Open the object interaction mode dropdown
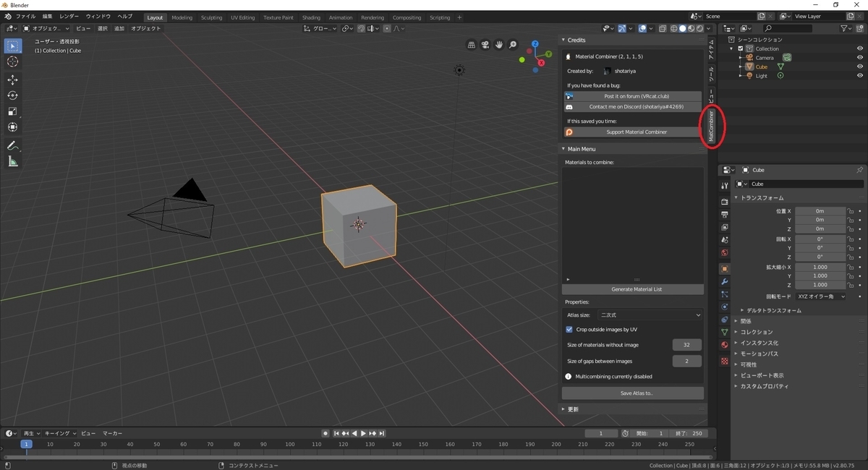Image resolution: width=868 pixels, height=470 pixels. [x=46, y=28]
